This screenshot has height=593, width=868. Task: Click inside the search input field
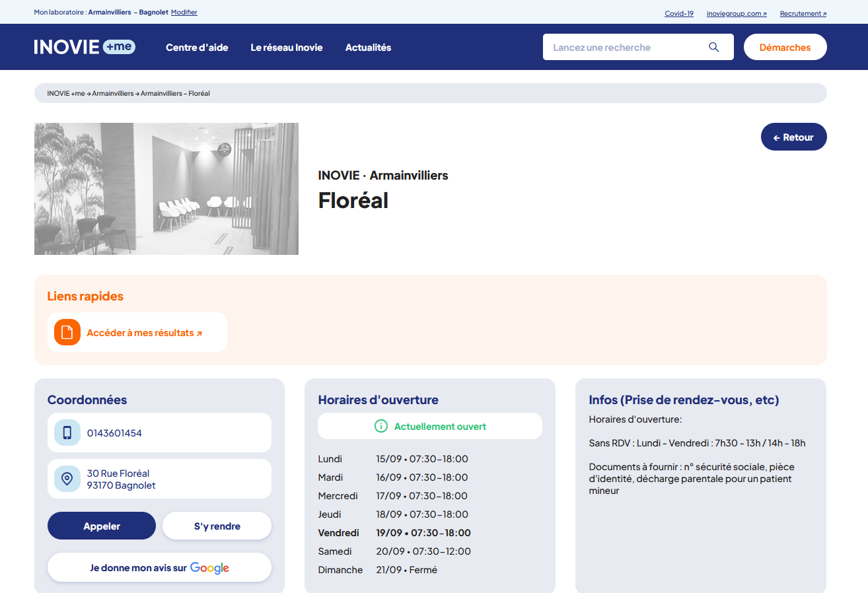621,47
